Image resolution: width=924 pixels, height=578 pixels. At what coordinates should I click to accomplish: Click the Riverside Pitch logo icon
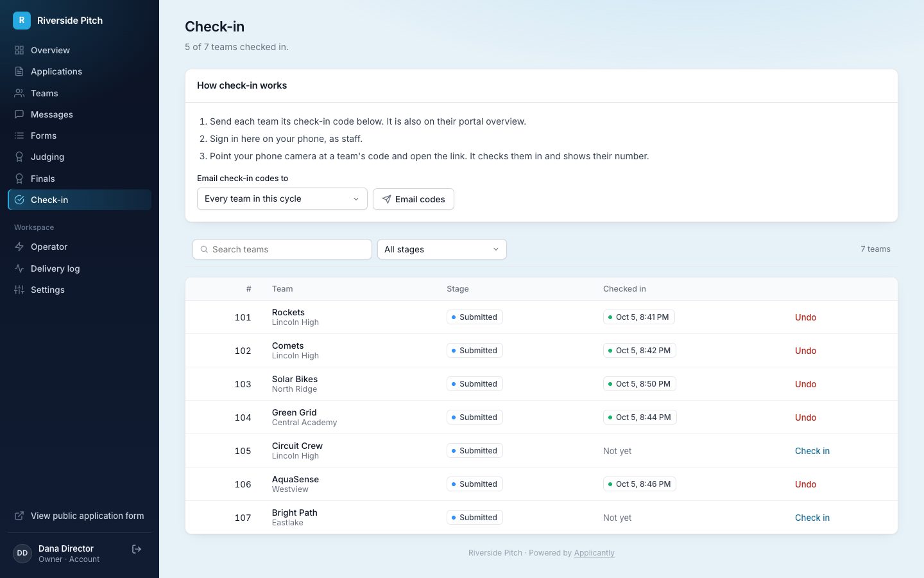(x=22, y=21)
